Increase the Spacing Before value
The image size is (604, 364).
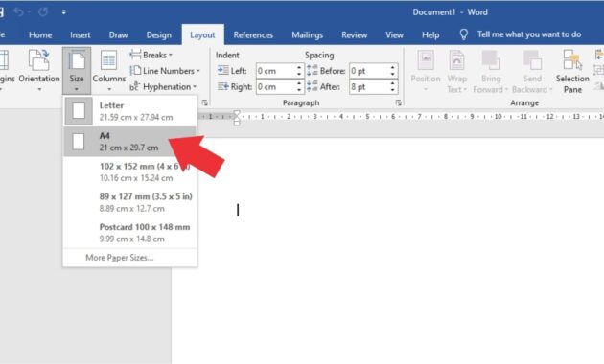point(392,68)
